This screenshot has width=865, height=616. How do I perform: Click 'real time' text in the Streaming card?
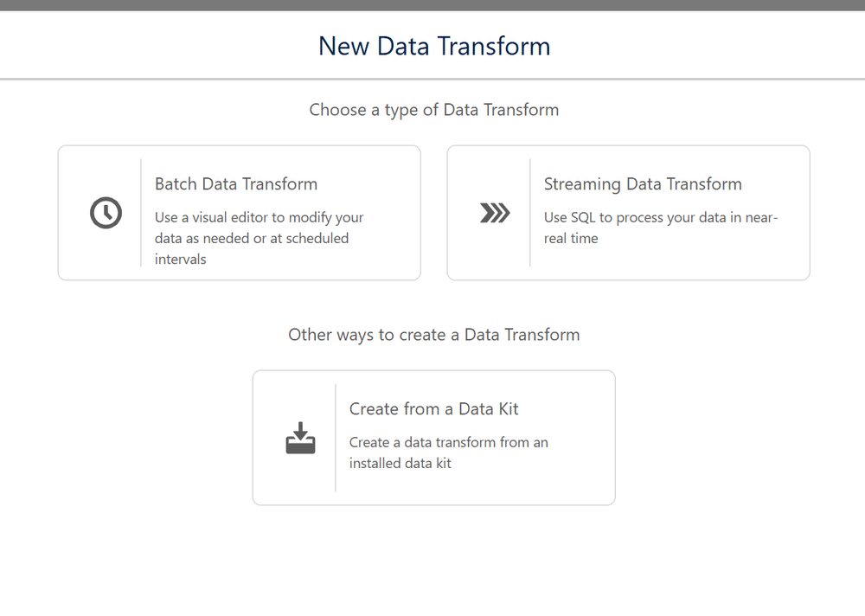tap(571, 239)
